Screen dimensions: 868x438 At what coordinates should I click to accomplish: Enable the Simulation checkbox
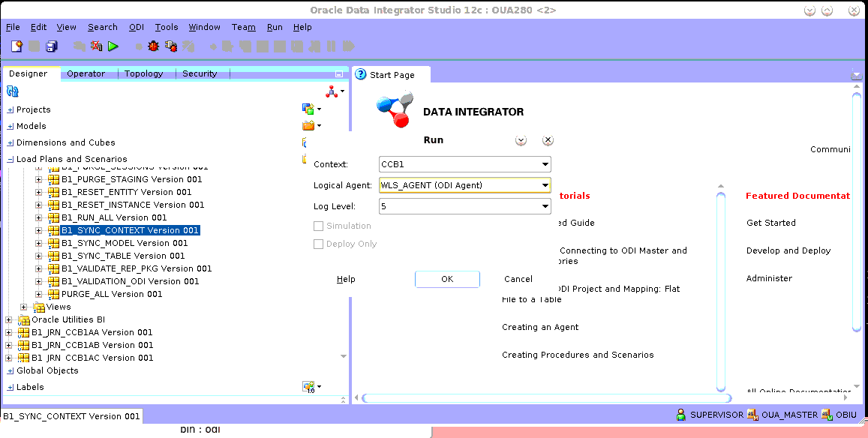318,226
